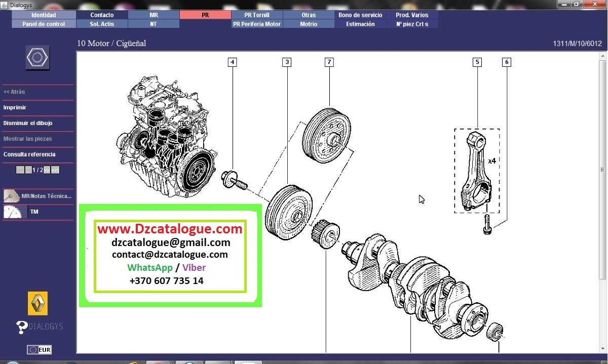
Task: Jump to last page with >>| button
Action: [x=55, y=170]
